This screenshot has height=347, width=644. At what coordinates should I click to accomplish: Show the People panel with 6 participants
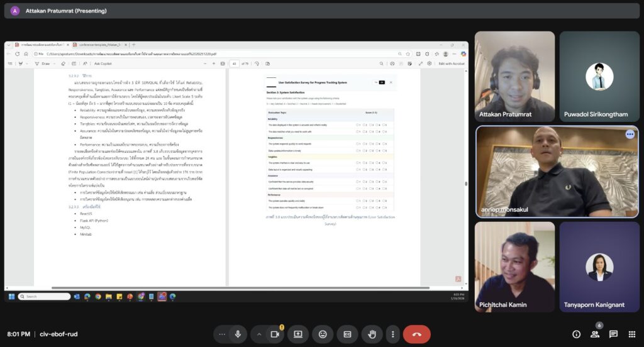[x=595, y=334]
